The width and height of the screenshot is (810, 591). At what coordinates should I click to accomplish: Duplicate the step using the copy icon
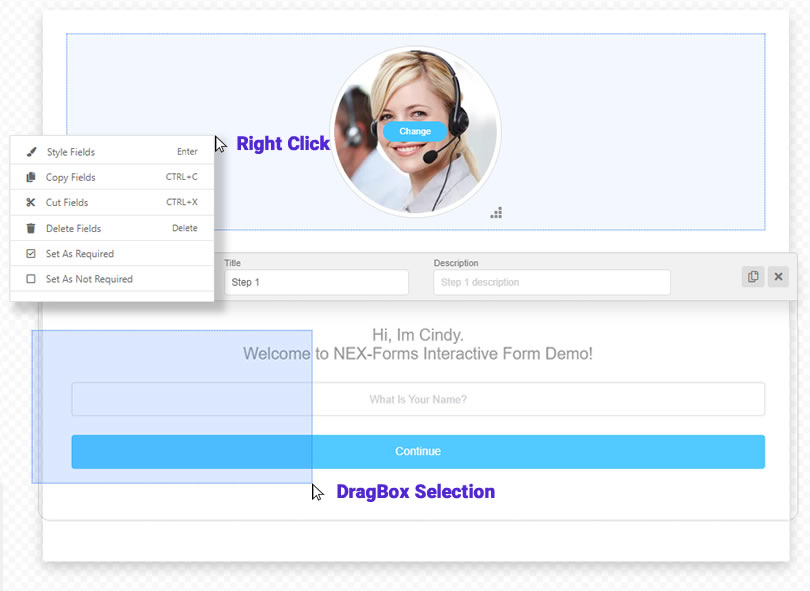coord(753,277)
